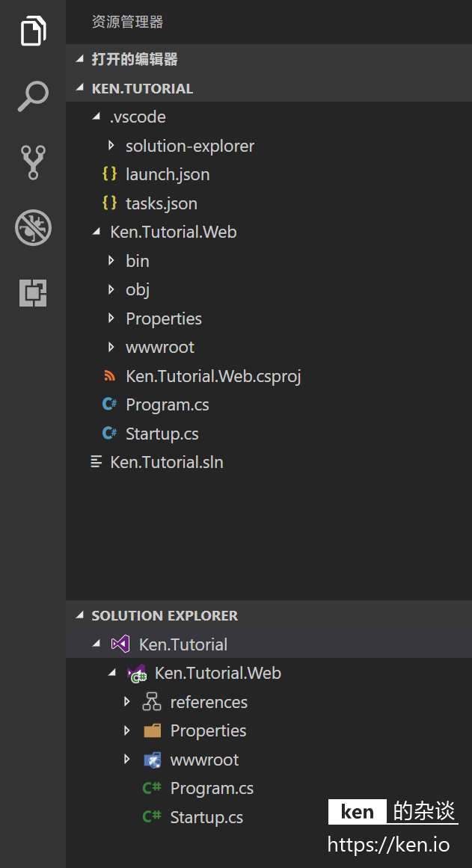Click green C# icon of Program.cs in Solution Explorer
This screenshot has width=472, height=868.
tap(152, 788)
